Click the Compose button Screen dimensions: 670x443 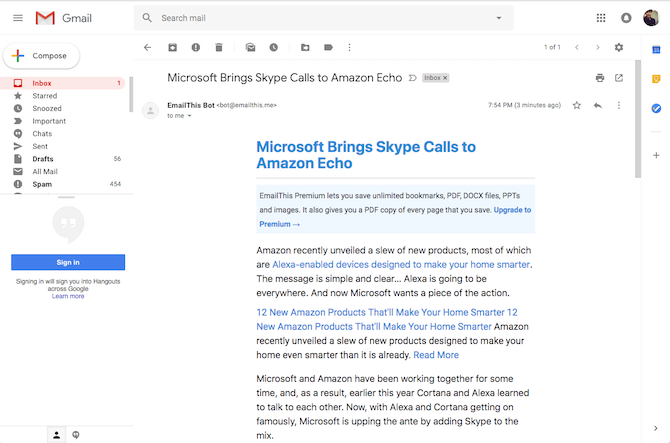point(40,56)
